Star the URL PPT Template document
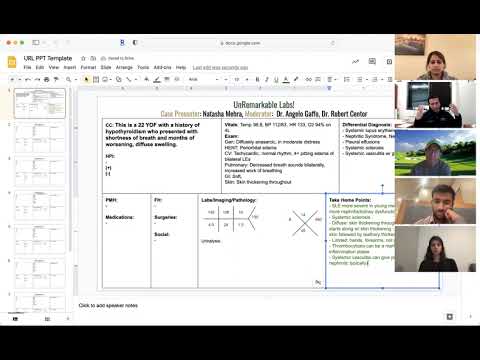480x360 pixels. (x=83, y=58)
